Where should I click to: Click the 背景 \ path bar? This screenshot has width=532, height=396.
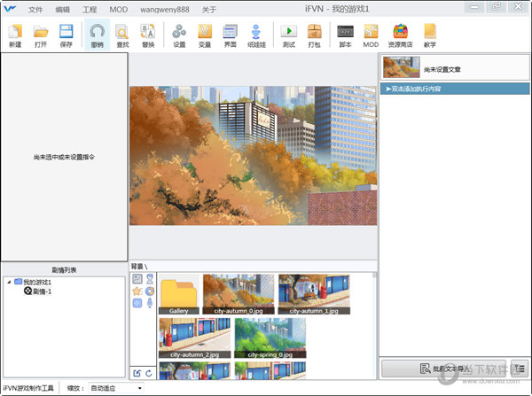point(253,267)
